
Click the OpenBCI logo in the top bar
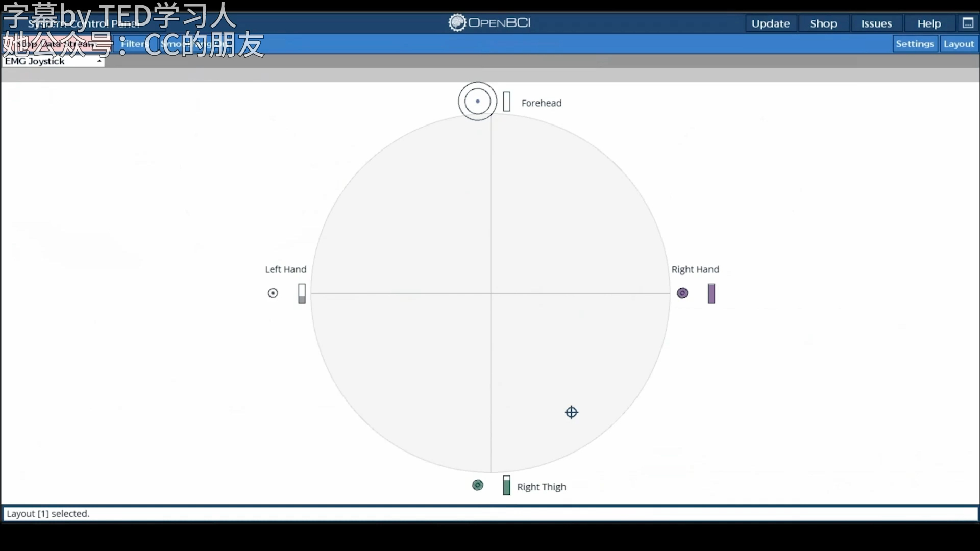489,23
